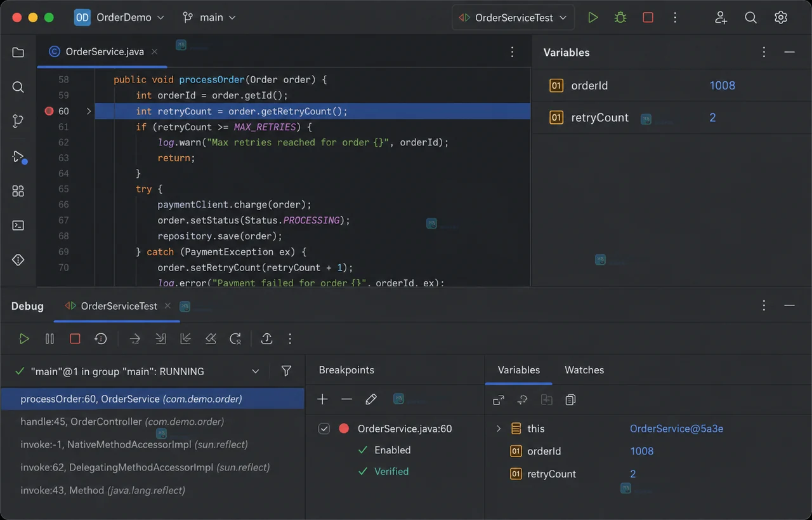Open top Variables panel options menu
812x520 pixels.
point(764,53)
